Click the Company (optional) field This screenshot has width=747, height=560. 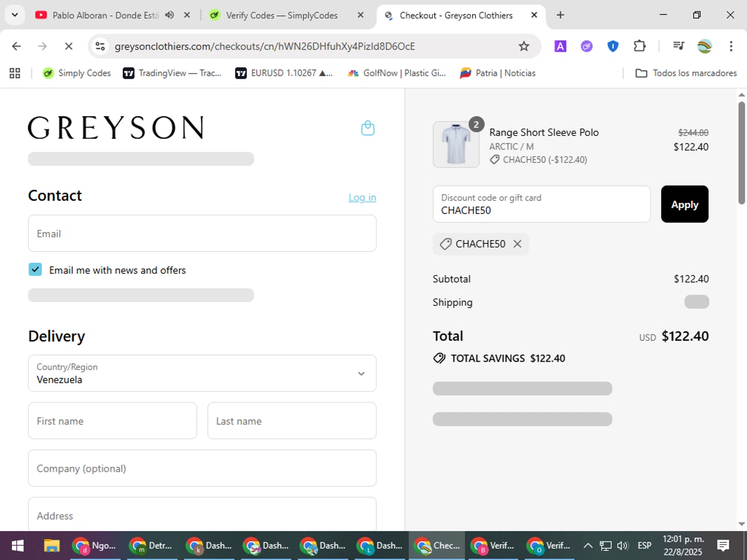202,468
